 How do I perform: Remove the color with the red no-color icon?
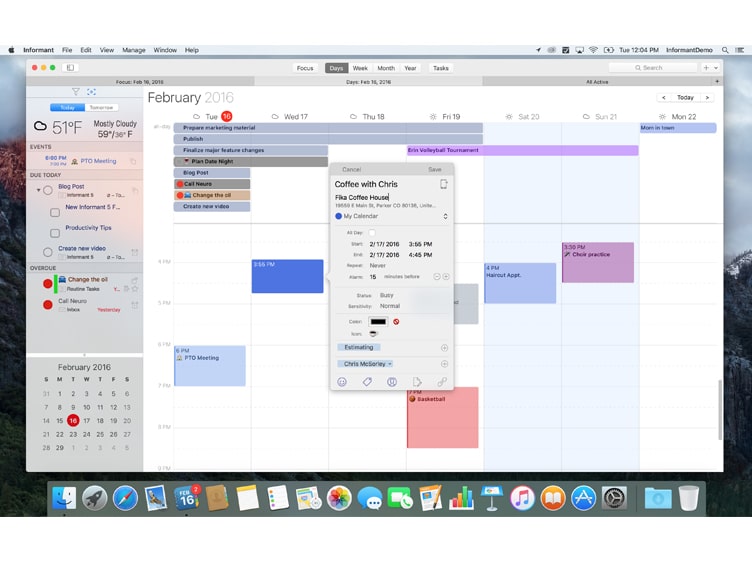(x=396, y=322)
